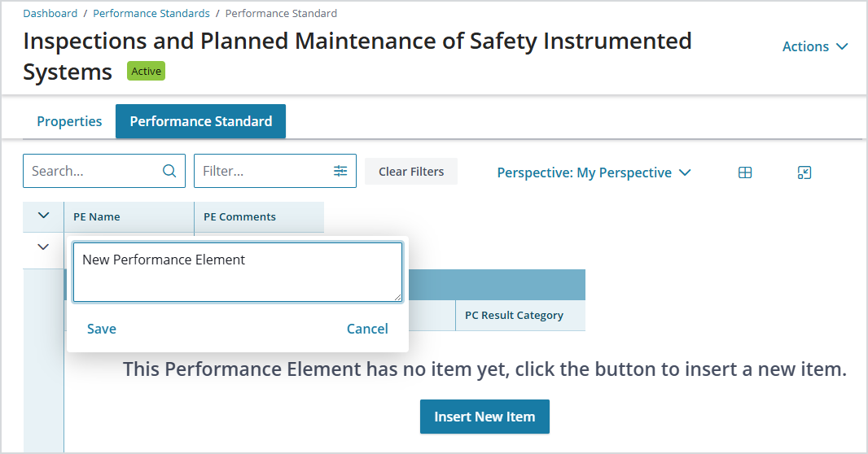Click the New Performance Element text area
The width and height of the screenshot is (868, 454).
tap(238, 272)
